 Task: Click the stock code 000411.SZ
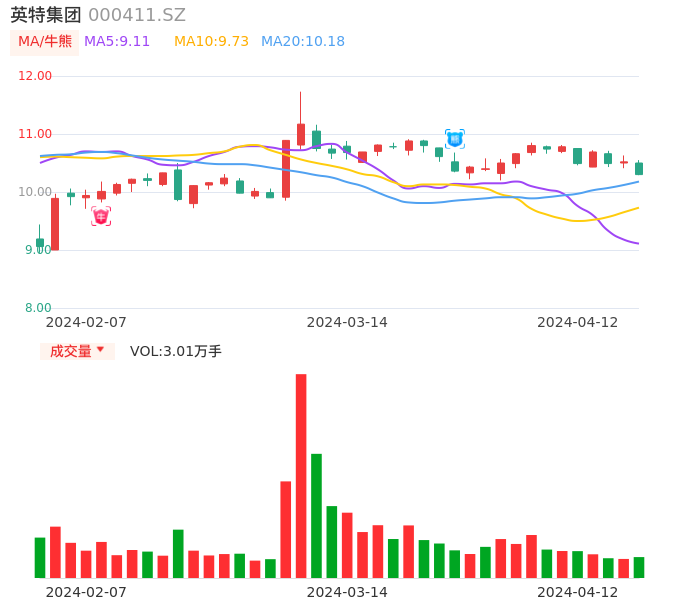137,15
